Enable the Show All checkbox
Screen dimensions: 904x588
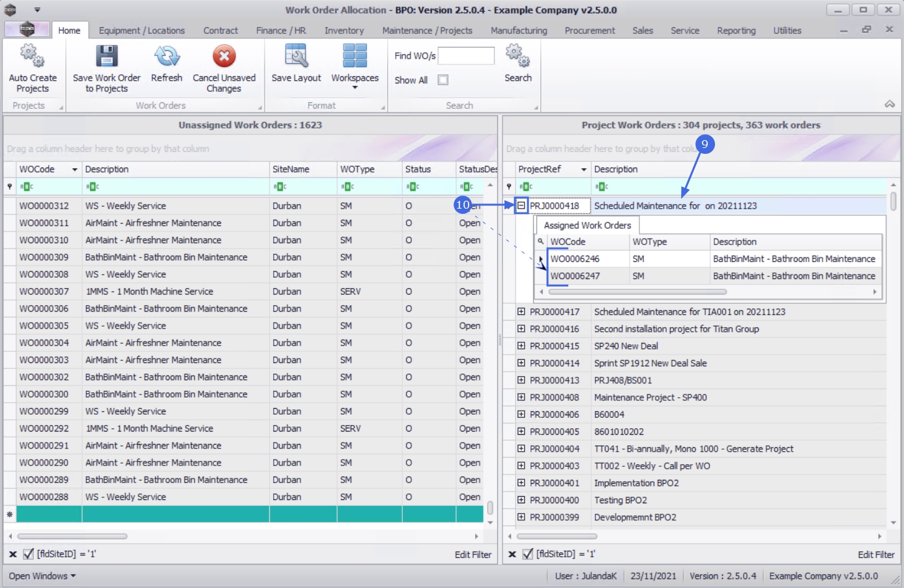click(x=443, y=80)
